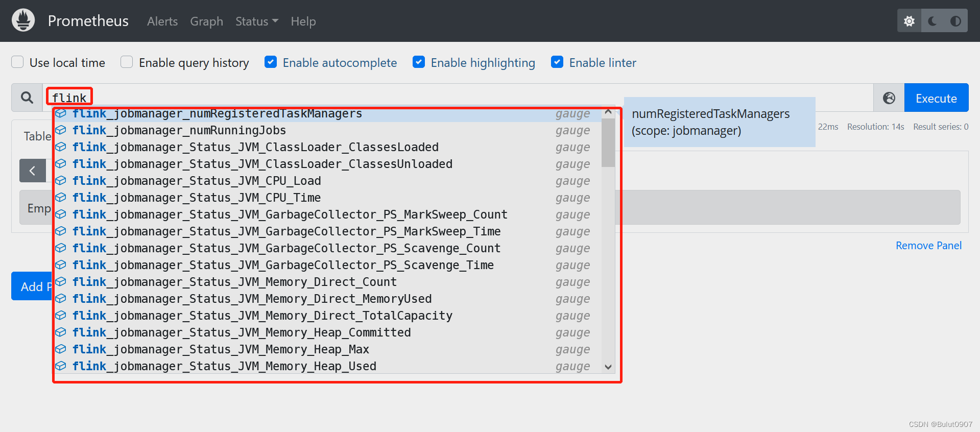Pick JVM_Memory_Heap_Max suggestion
This screenshot has width=980, height=432.
pos(327,349)
